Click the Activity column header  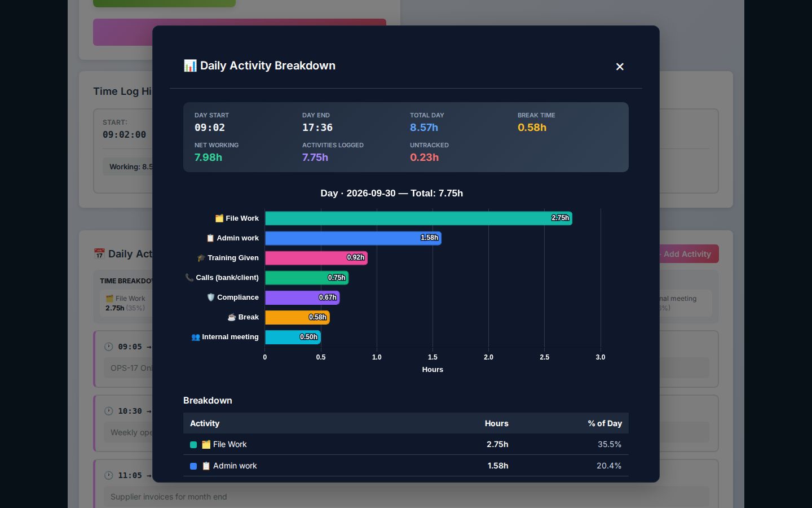205,423
